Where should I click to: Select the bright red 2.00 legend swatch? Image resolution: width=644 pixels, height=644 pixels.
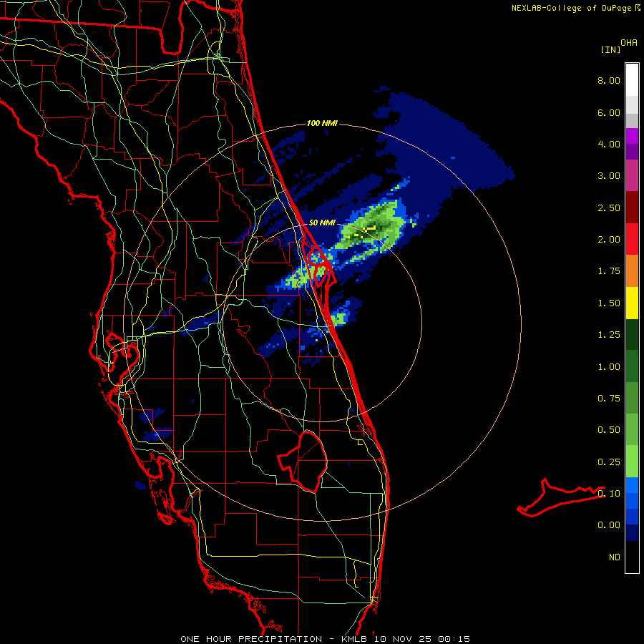click(x=632, y=239)
